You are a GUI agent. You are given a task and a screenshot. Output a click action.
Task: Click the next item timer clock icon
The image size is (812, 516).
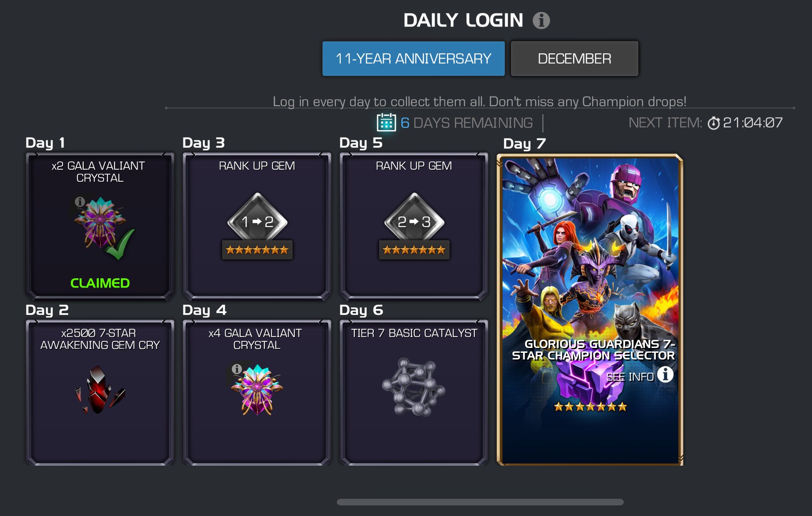coord(713,123)
